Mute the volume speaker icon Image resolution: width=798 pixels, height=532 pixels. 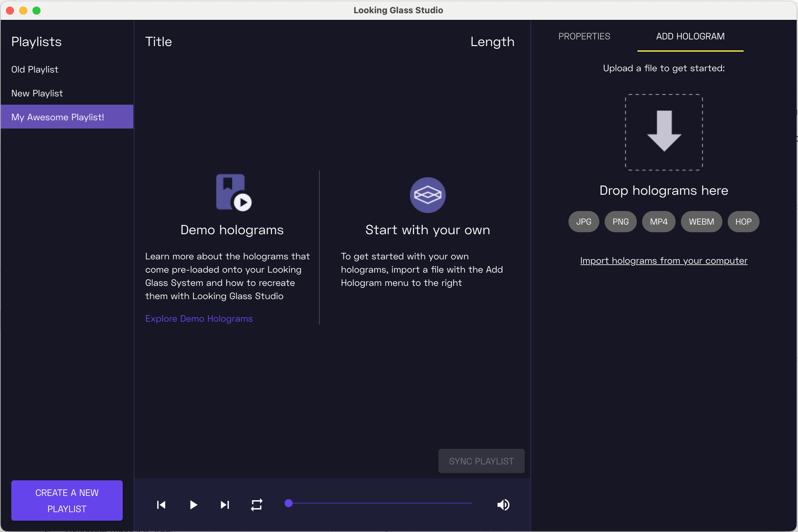[503, 505]
